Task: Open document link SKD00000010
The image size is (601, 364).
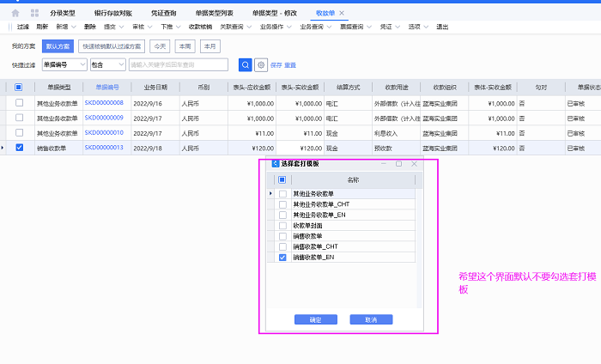Action: click(x=103, y=133)
